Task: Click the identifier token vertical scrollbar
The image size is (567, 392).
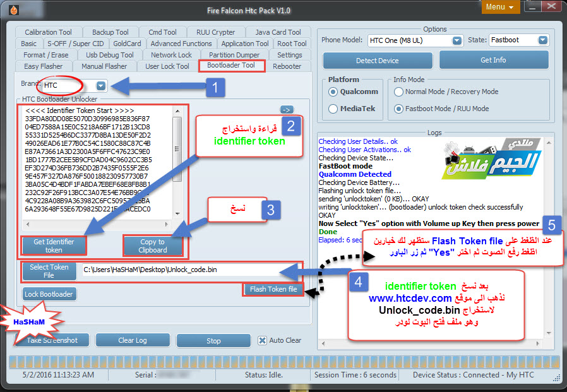Action: [177, 162]
